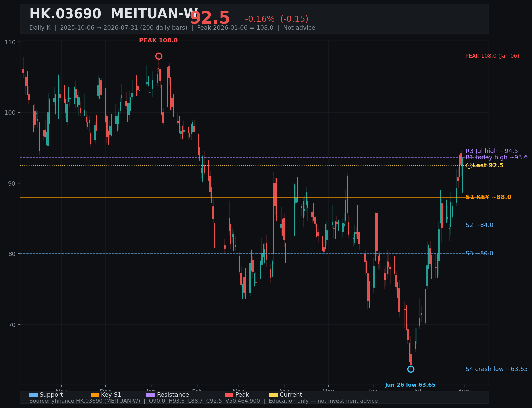This screenshot has height=408, width=532.
Task: Click the "Peak" legend label
Action: point(242,395)
